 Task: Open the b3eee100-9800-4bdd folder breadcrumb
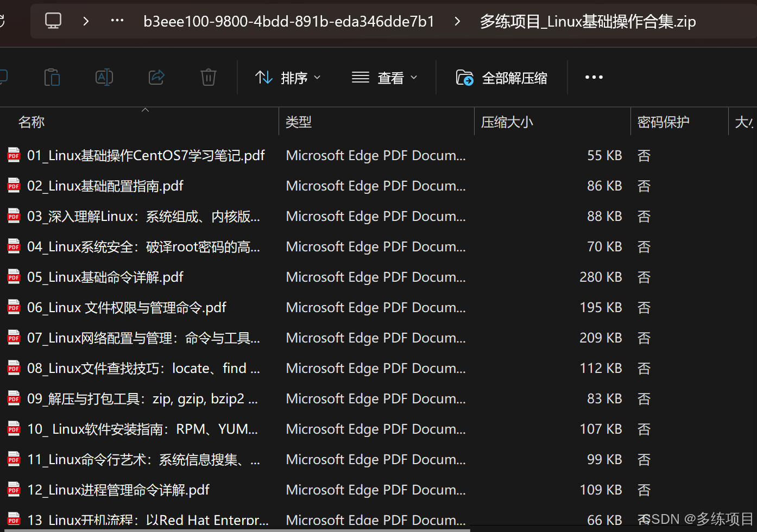(x=289, y=21)
